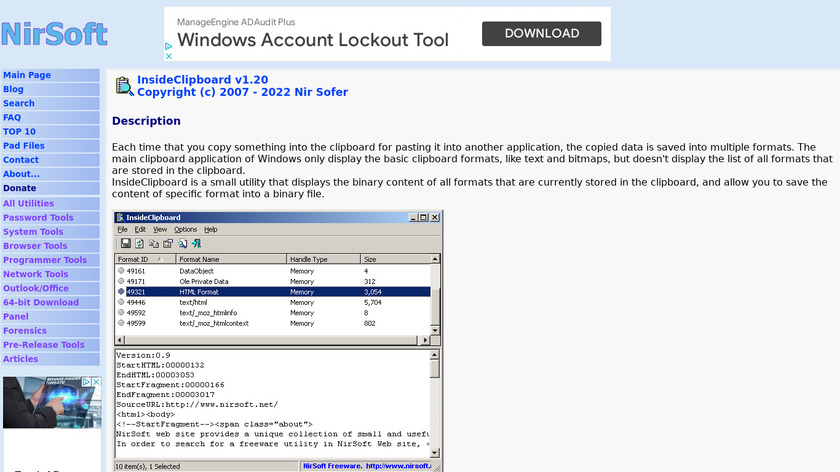Click the AdChoices icon on the top banner ad

[168, 47]
